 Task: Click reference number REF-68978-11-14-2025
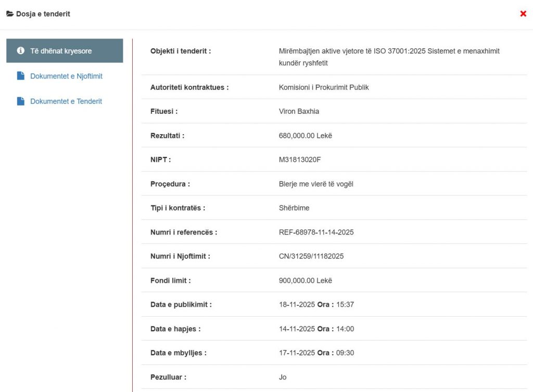(316, 232)
